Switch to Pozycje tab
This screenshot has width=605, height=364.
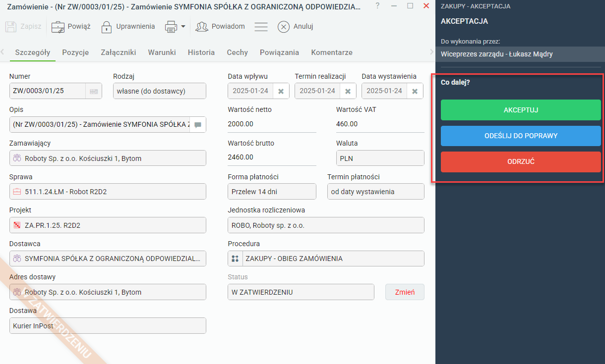[75, 52]
